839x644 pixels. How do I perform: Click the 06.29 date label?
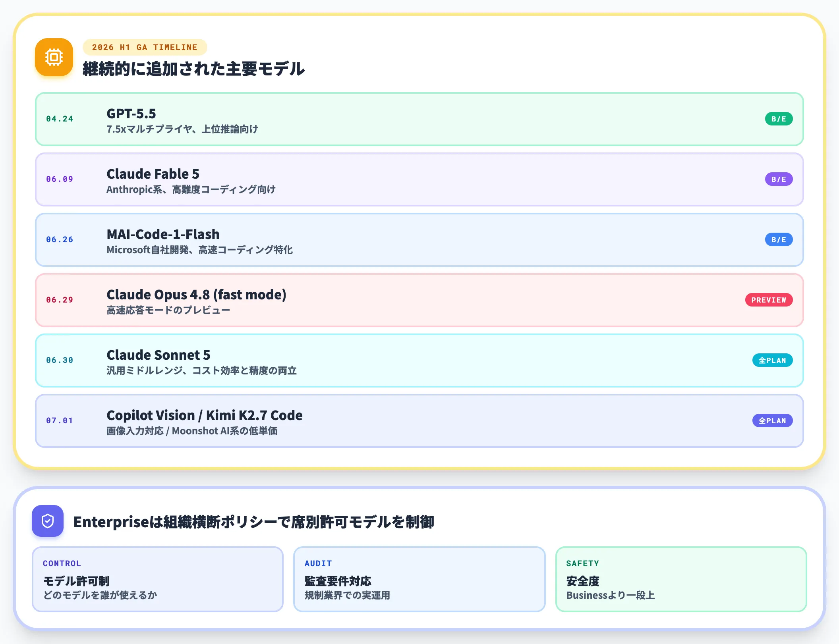click(60, 300)
